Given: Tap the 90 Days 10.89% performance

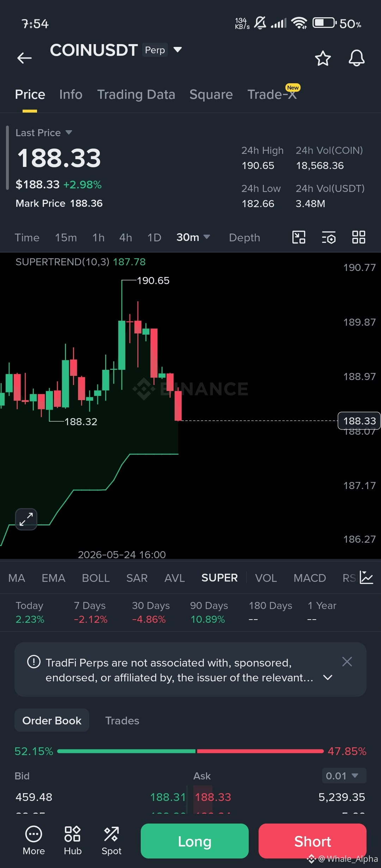Looking at the screenshot, I should tap(209, 612).
